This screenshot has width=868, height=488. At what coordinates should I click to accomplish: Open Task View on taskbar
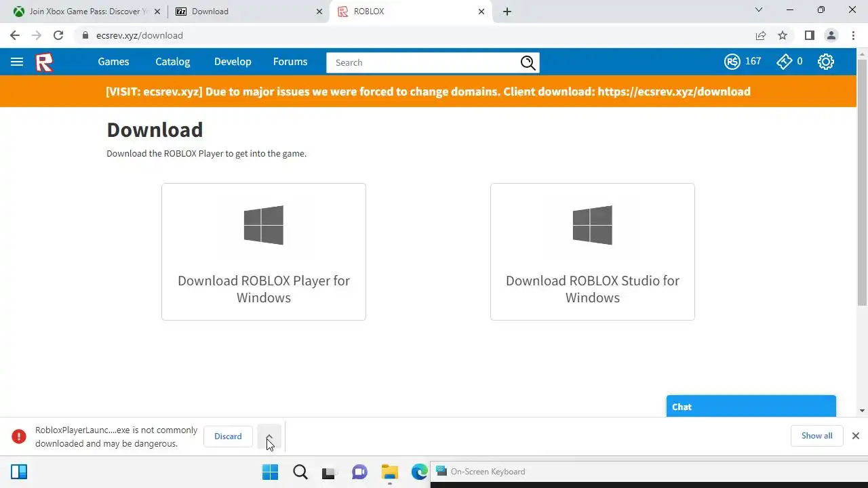(x=329, y=472)
